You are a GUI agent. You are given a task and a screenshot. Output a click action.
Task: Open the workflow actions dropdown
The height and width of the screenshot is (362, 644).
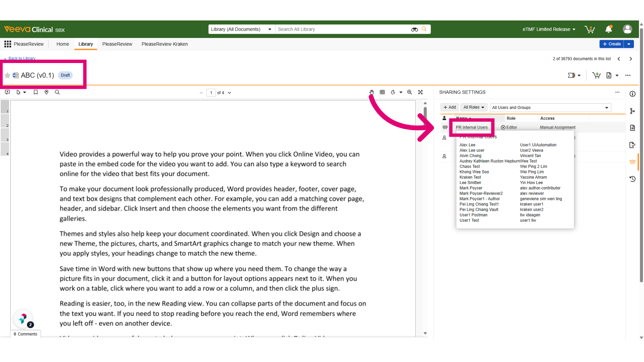point(574,75)
